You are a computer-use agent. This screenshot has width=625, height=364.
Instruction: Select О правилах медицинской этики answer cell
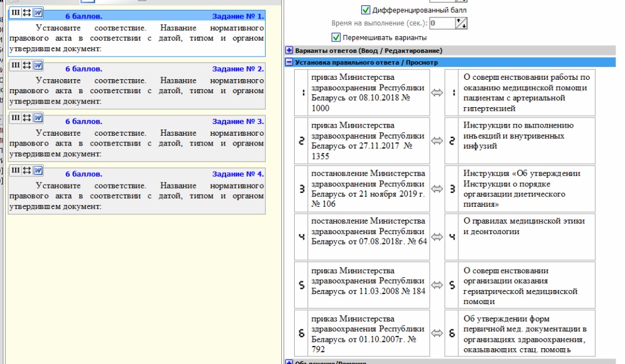[527, 237]
